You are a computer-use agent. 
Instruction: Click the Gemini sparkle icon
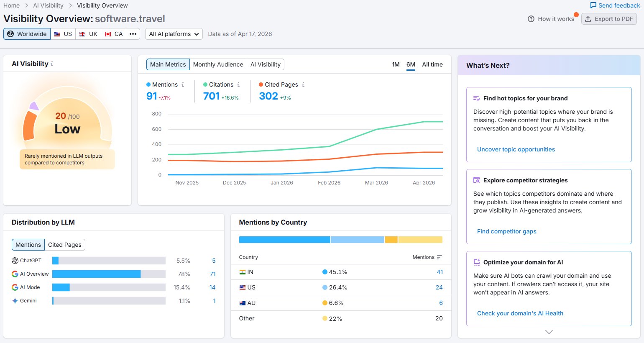point(15,301)
